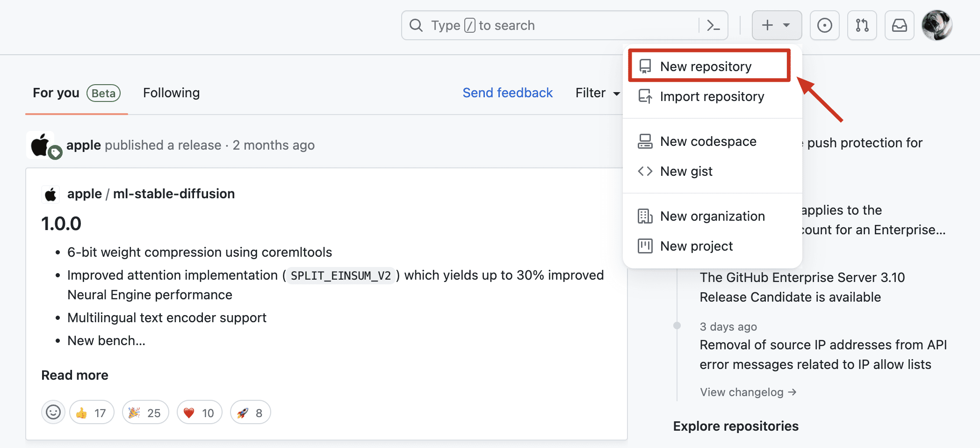
Task: Add a reaction with smiley icon
Action: 53,412
